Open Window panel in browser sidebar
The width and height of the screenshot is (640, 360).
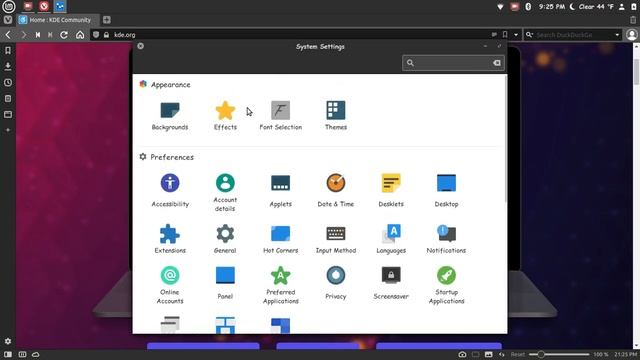(x=8, y=114)
